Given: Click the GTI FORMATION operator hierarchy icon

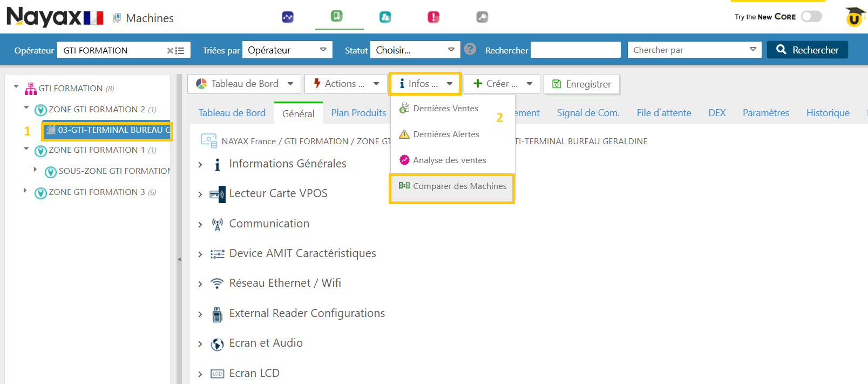Looking at the screenshot, I should 31,89.
